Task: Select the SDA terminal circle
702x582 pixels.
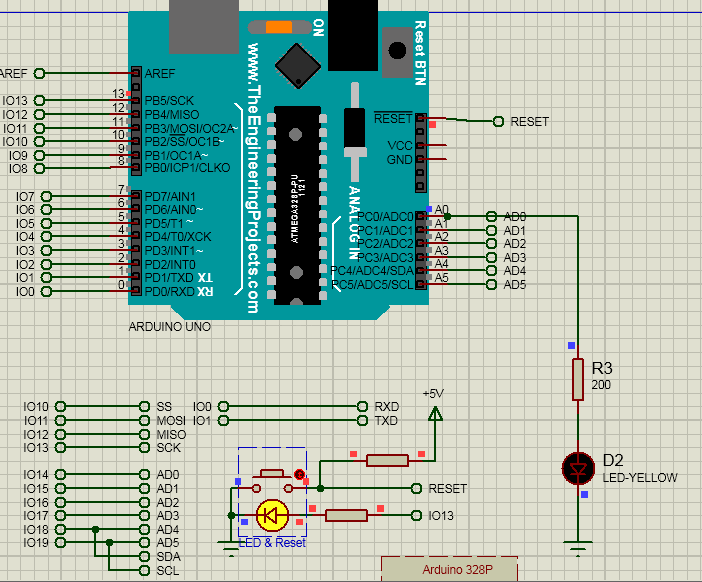Action: coord(144,556)
